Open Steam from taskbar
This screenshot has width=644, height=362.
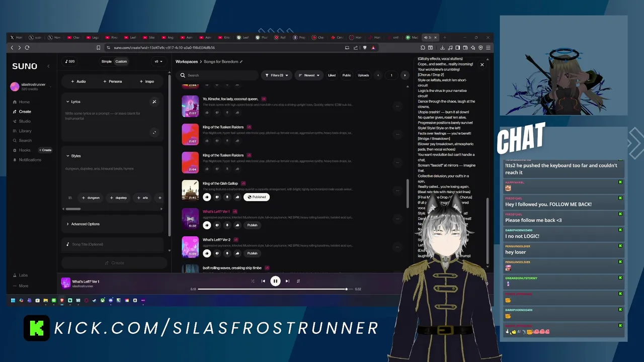(x=94, y=301)
